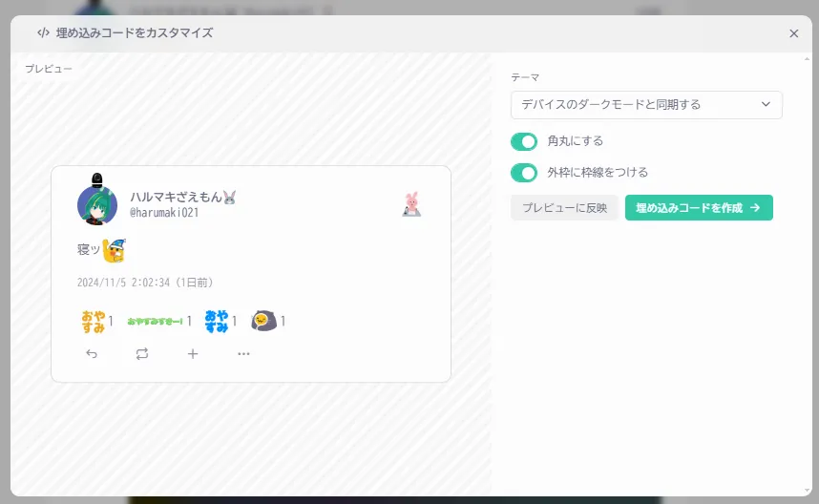819x504 pixels.
Task: Toggle 外枠に枠線をつける switch
Action: coord(524,173)
